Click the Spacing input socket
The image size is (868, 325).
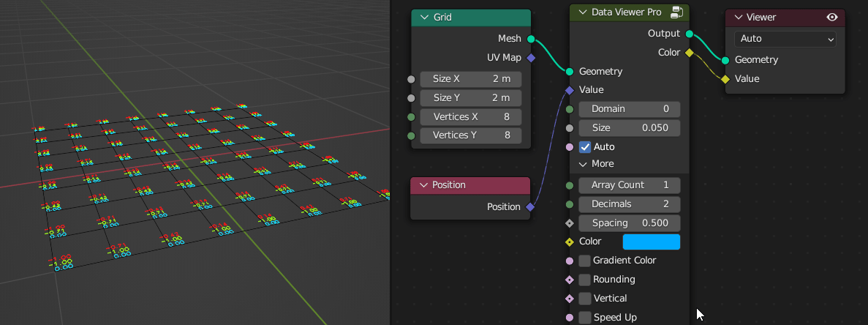(570, 223)
